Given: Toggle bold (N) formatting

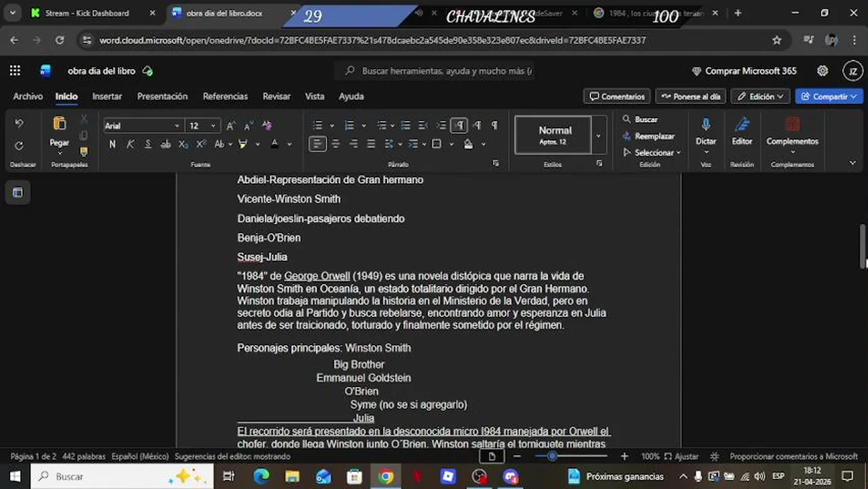Looking at the screenshot, I should [x=112, y=144].
